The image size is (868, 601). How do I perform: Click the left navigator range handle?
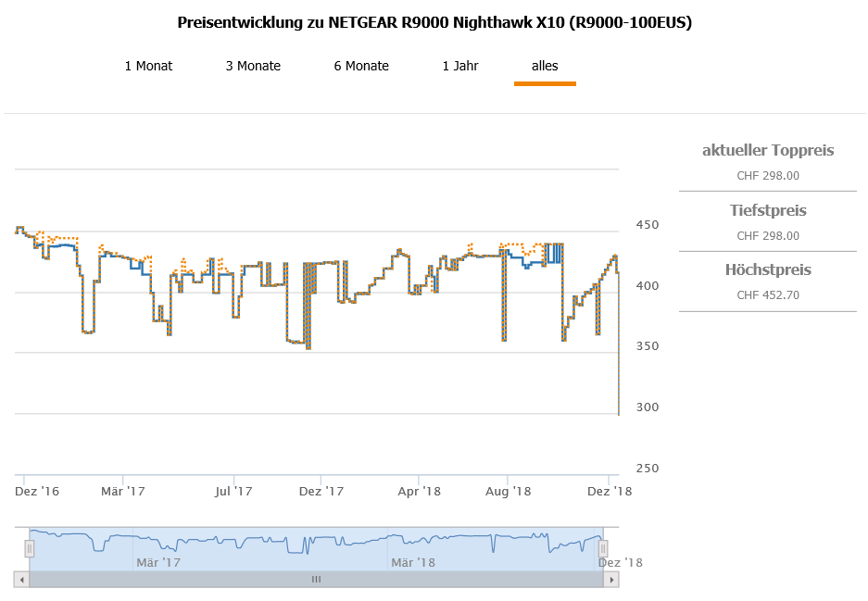click(30, 549)
